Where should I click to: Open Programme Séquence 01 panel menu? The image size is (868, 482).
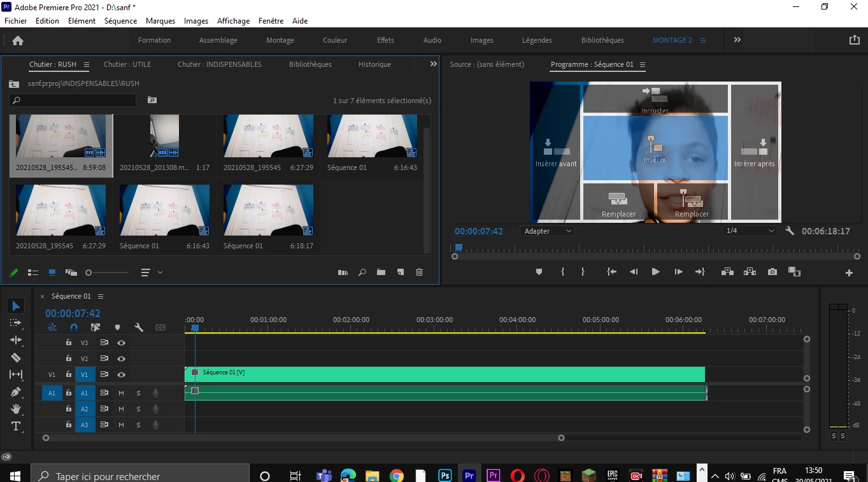[x=643, y=64]
